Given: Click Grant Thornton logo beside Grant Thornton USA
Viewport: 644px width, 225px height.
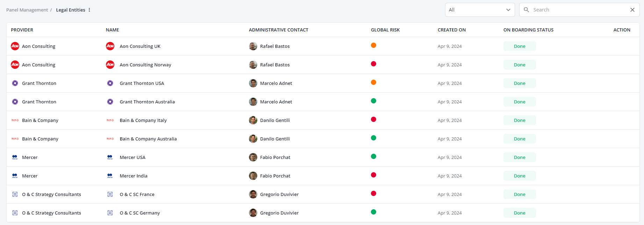Looking at the screenshot, I should [110, 83].
